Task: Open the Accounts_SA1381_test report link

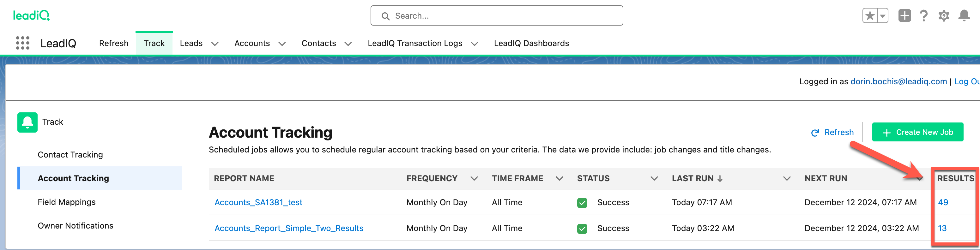Action: [258, 203]
